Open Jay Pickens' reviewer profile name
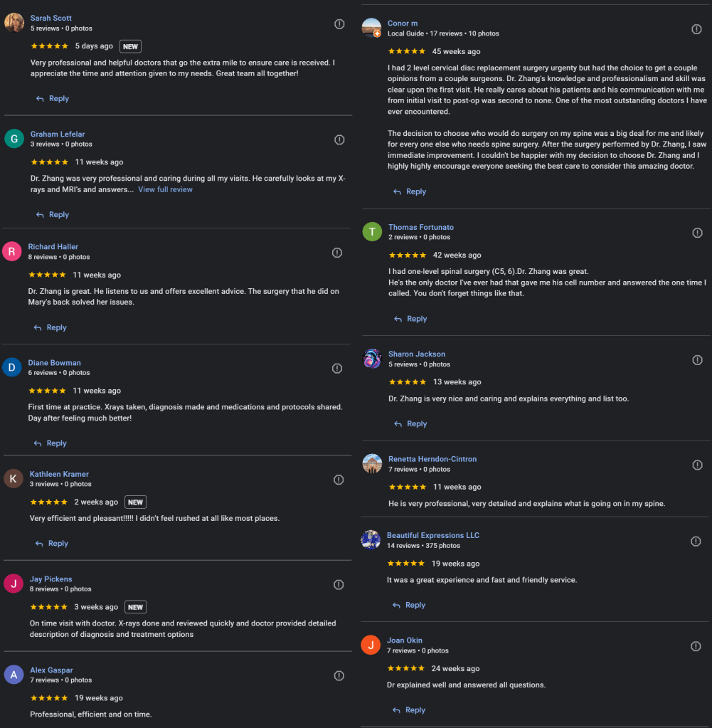Screen dimensions: 712x728 (51, 579)
